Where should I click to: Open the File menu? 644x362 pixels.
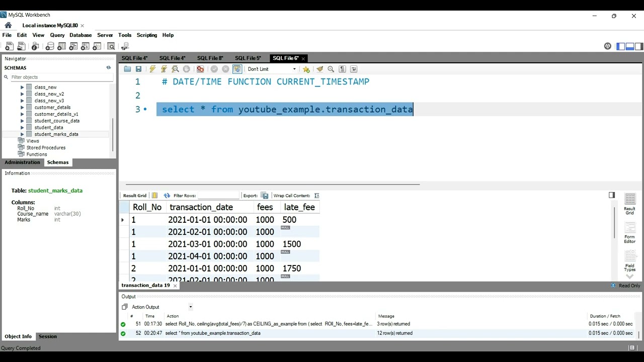coord(7,35)
